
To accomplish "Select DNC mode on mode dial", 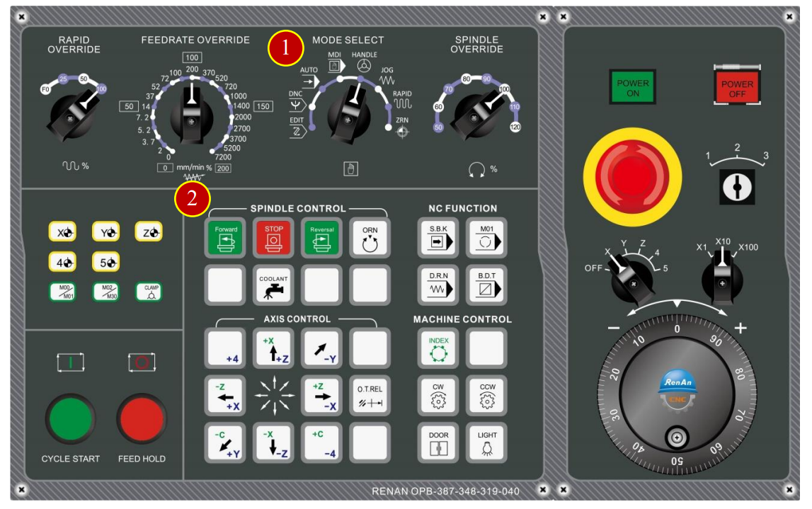I will [x=296, y=101].
